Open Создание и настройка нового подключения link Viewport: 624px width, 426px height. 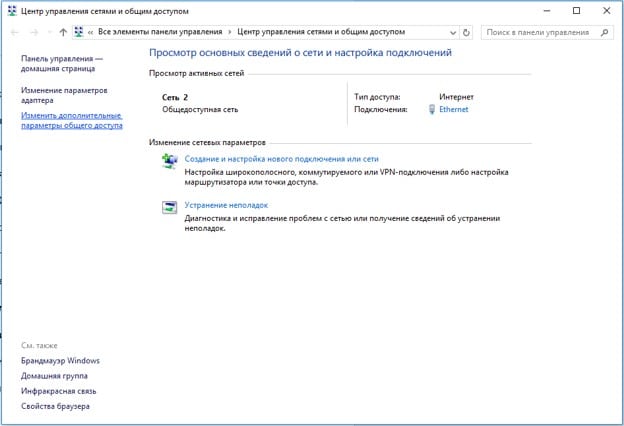[x=282, y=159]
